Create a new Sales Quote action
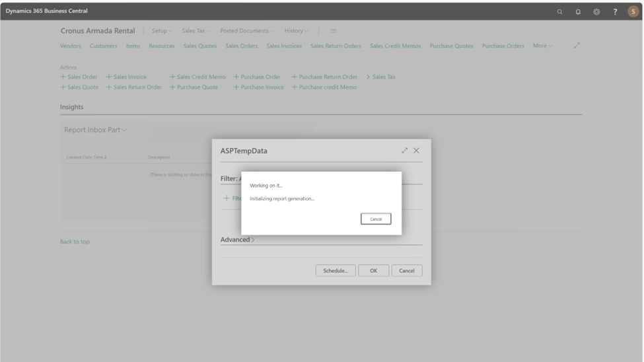The height and width of the screenshot is (362, 644). pos(79,87)
